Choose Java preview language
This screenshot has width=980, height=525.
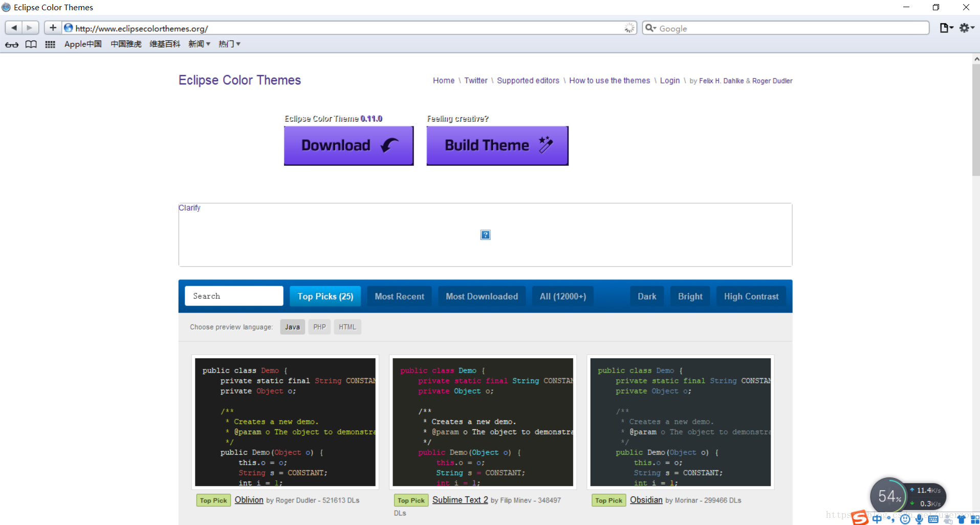pos(292,327)
